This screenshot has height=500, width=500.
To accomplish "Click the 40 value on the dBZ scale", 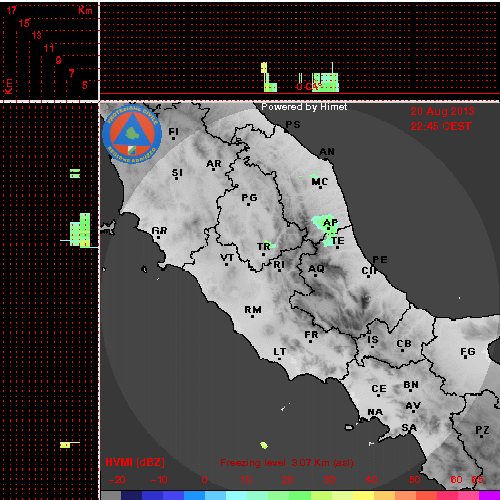I will [x=371, y=480].
